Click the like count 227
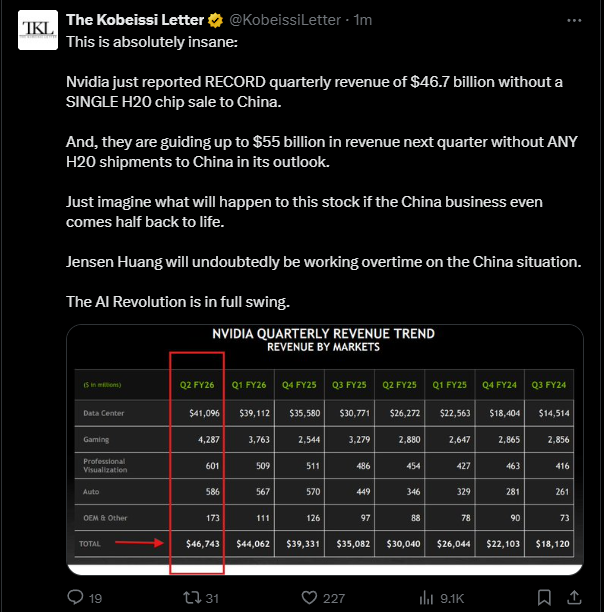Screen dimensions: 604x612 click(x=333, y=598)
